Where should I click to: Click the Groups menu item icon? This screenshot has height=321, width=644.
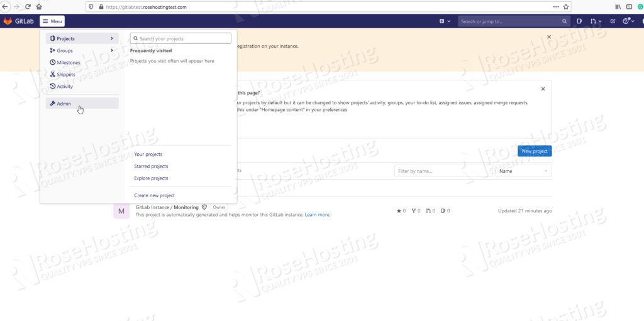[53, 50]
